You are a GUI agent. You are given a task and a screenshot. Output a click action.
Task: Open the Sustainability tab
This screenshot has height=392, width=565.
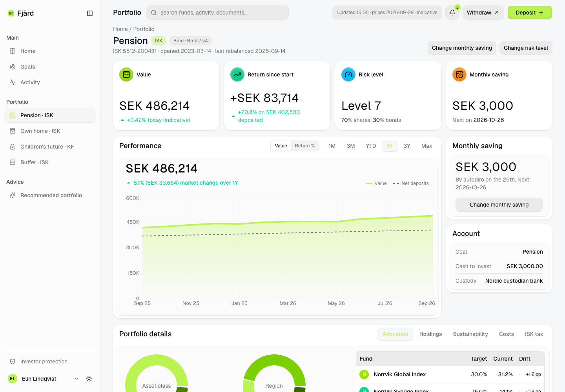point(470,334)
